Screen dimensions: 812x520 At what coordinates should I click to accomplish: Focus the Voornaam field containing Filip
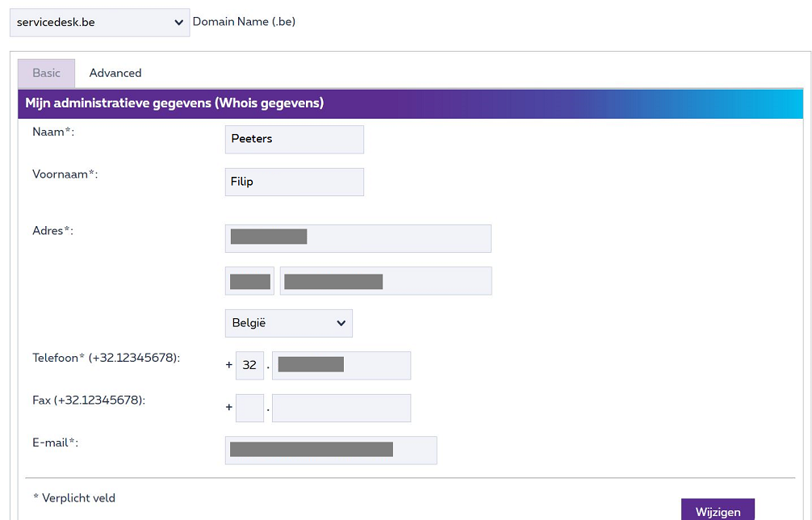(x=295, y=182)
